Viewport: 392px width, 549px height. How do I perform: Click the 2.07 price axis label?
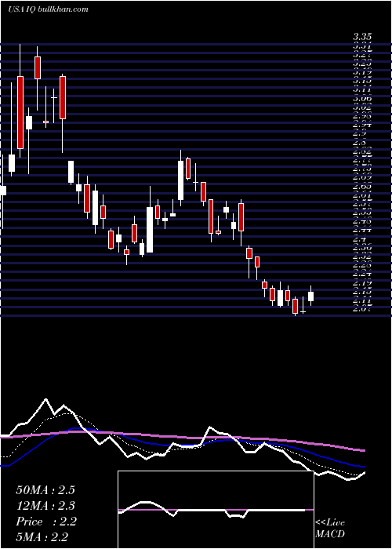click(362, 310)
